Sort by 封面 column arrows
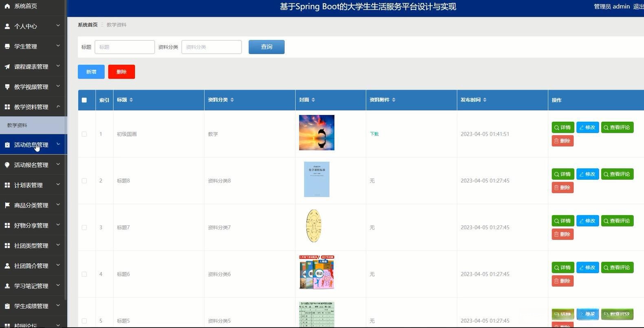The height and width of the screenshot is (328, 644). pos(313,100)
